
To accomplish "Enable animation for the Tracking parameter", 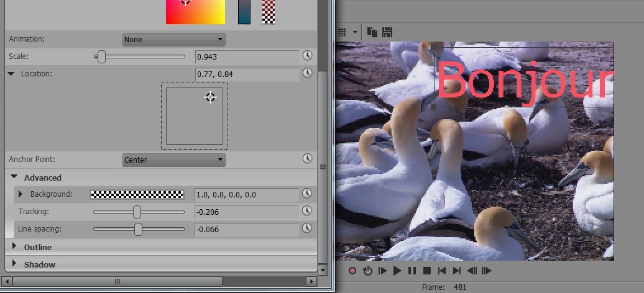I will 307,212.
